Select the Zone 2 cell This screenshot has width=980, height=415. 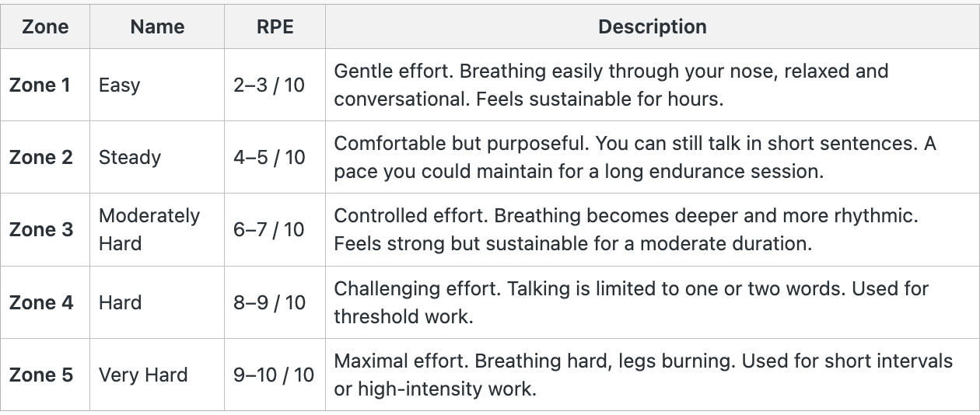pos(40,157)
